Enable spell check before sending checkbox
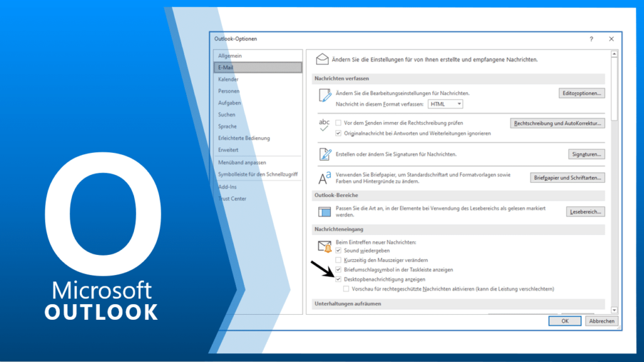The height and width of the screenshot is (362, 644). point(338,123)
